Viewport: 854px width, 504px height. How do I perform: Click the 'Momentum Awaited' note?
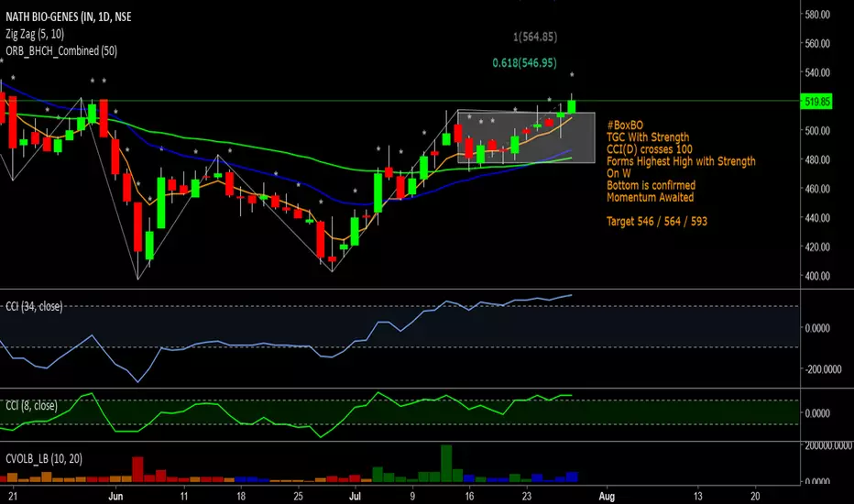point(650,197)
